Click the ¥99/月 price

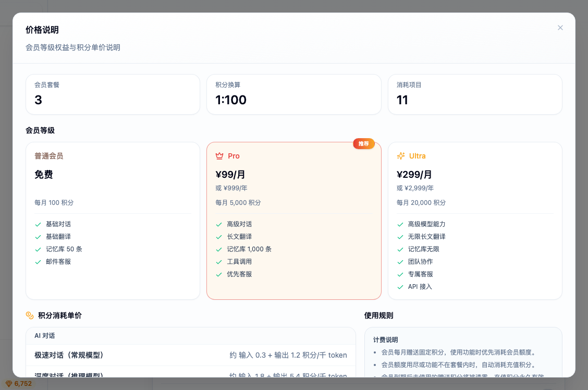pos(230,174)
